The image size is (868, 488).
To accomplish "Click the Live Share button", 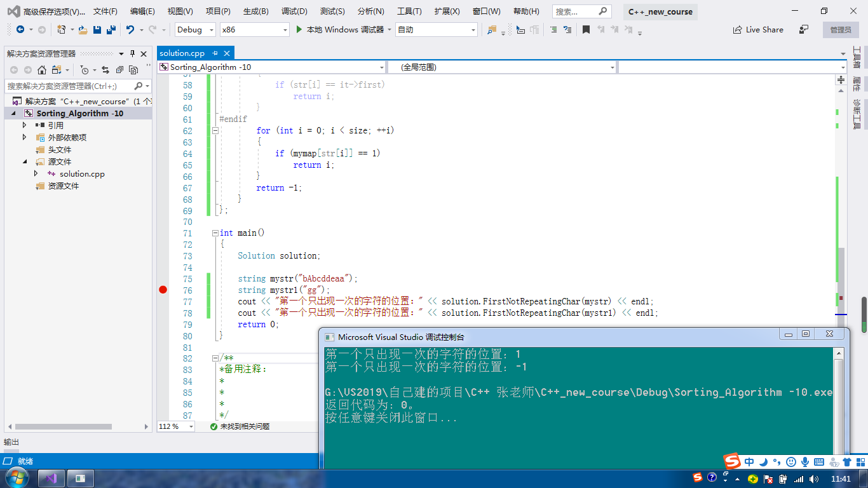I will [758, 30].
